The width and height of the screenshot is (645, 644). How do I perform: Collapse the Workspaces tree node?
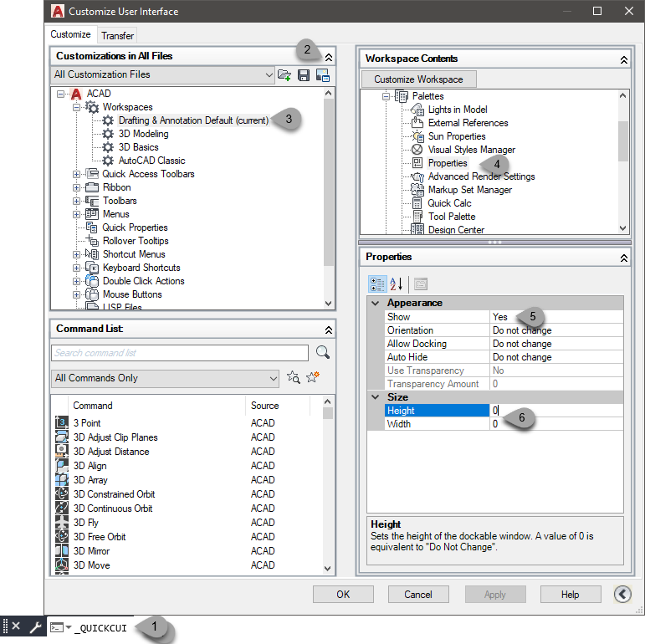click(76, 107)
